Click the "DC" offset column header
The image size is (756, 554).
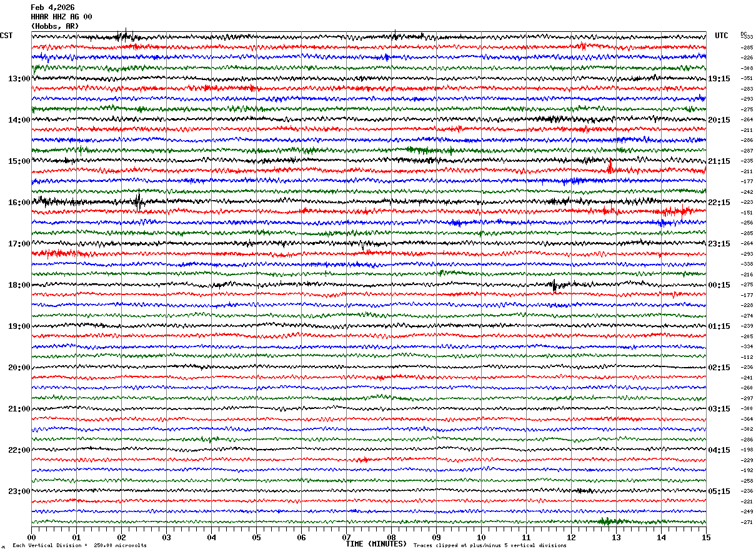coord(744,34)
